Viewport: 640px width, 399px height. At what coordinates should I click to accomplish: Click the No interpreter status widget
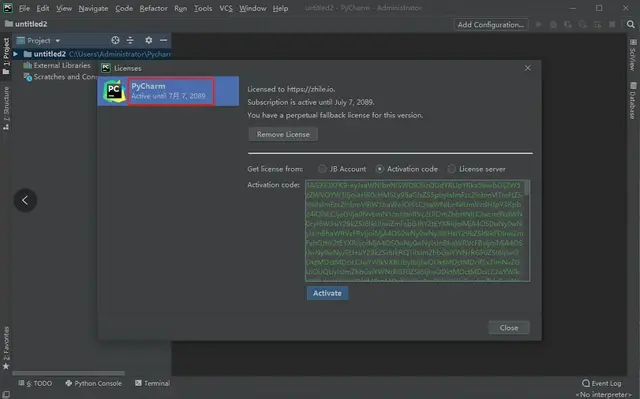click(x=603, y=395)
